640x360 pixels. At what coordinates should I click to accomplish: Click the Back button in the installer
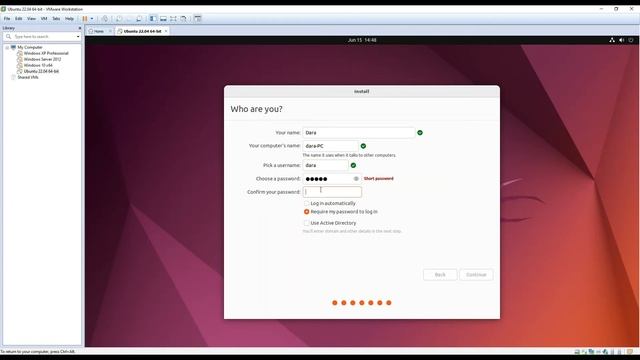[x=440, y=275]
